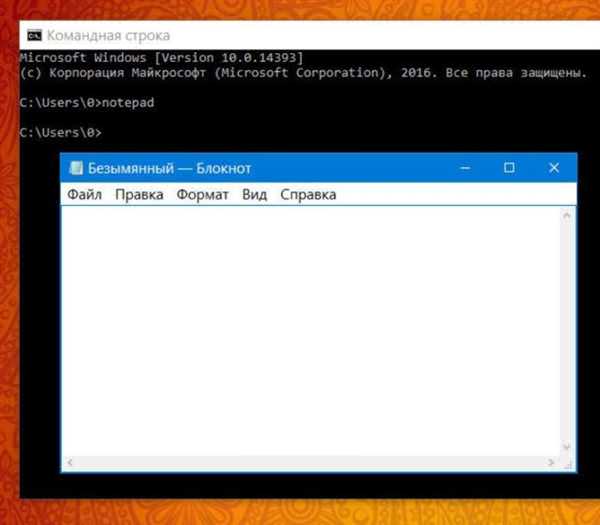Close the Блокнот window
Image resolution: width=600 pixels, height=525 pixels.
(x=554, y=168)
